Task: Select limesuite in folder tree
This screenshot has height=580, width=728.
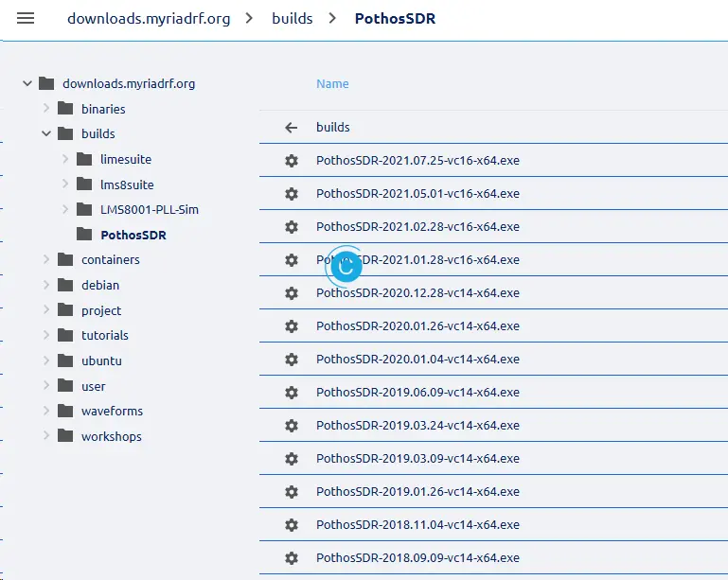Action: (x=126, y=159)
